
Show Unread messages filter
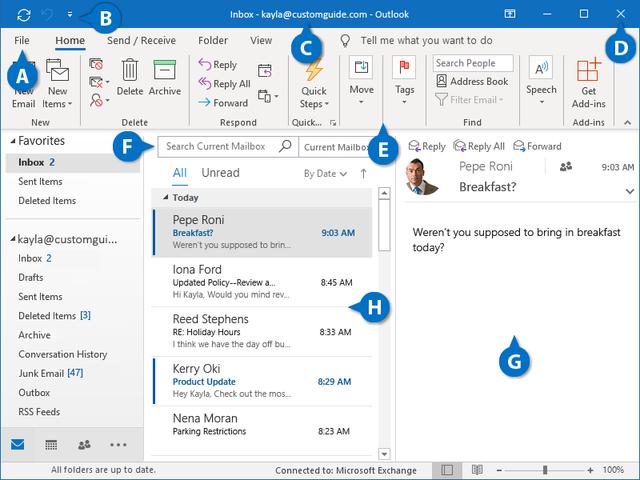(220, 173)
